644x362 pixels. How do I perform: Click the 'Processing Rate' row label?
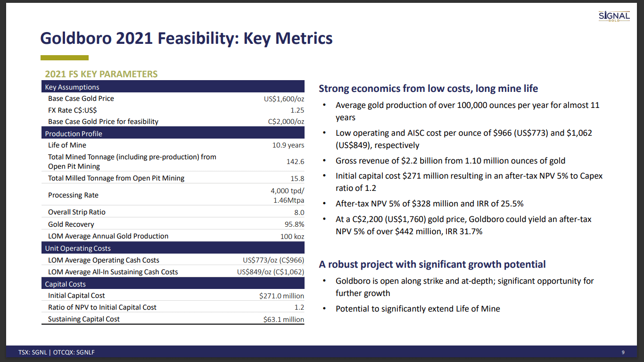pyautogui.click(x=73, y=195)
